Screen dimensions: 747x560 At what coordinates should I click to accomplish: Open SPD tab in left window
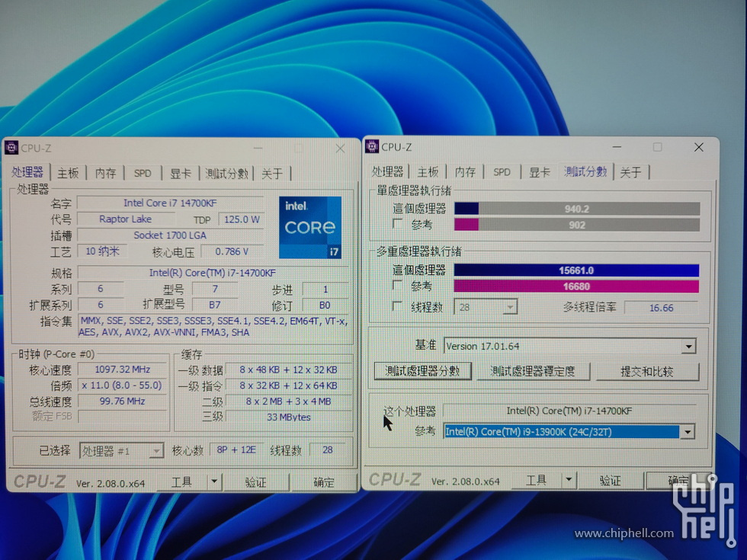click(x=143, y=174)
